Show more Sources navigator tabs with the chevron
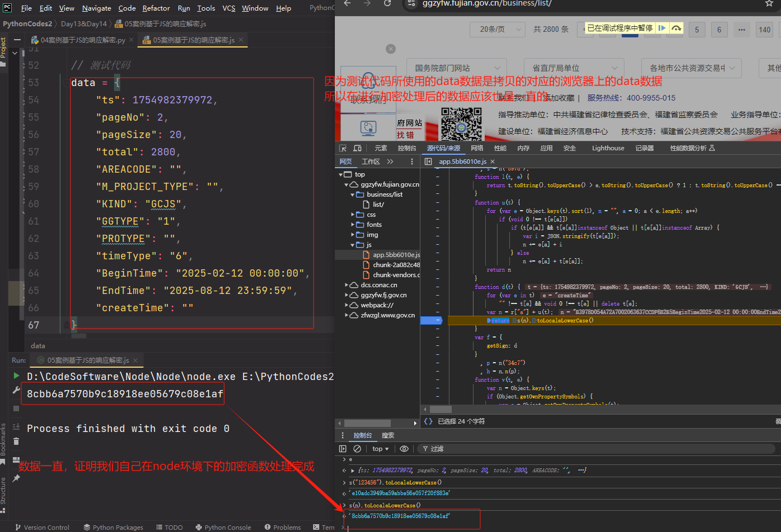 click(390, 161)
